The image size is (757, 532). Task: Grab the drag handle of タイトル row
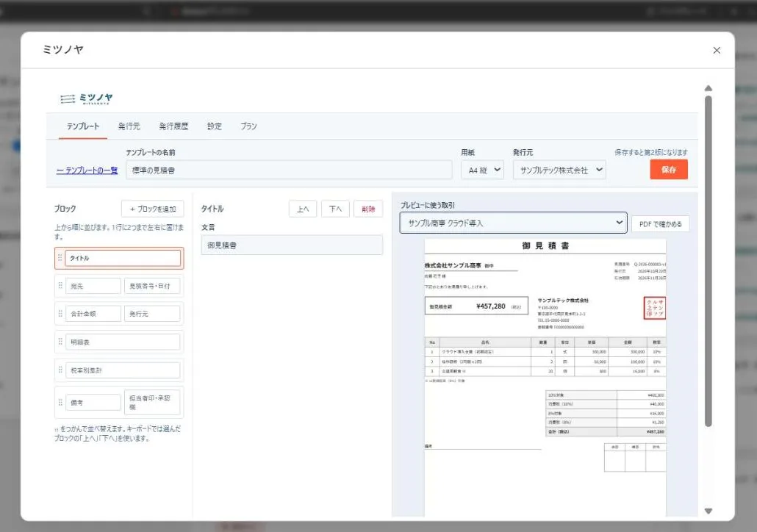(x=60, y=258)
